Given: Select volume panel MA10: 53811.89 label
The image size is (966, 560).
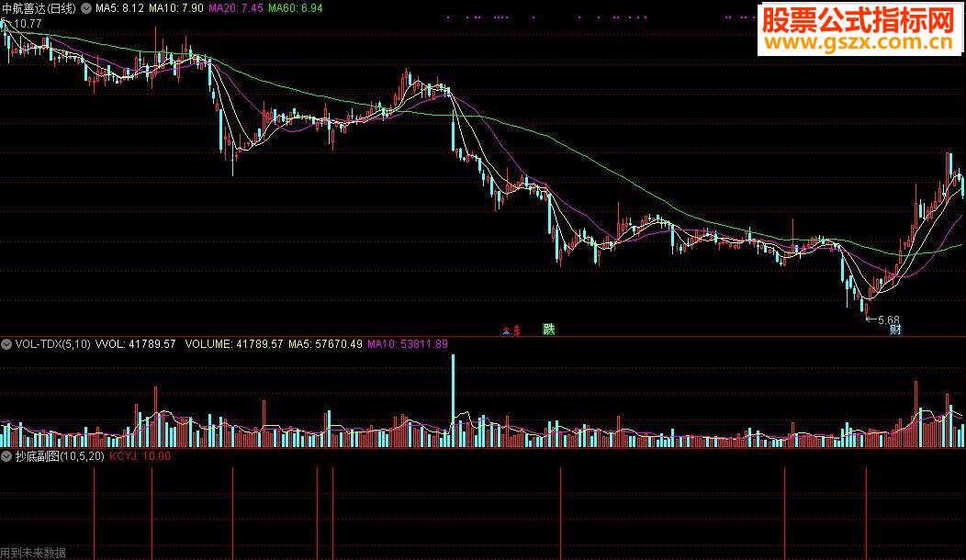Looking at the screenshot, I should point(408,344).
